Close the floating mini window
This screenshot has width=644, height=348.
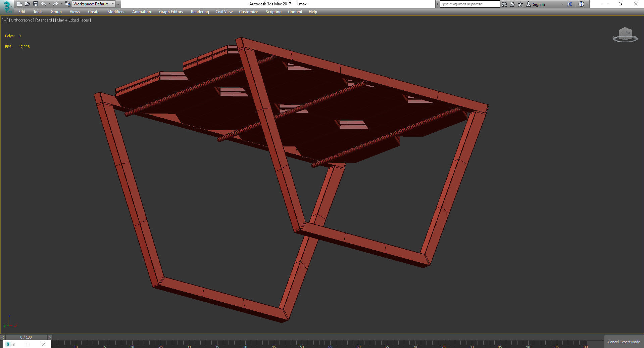pos(43,345)
